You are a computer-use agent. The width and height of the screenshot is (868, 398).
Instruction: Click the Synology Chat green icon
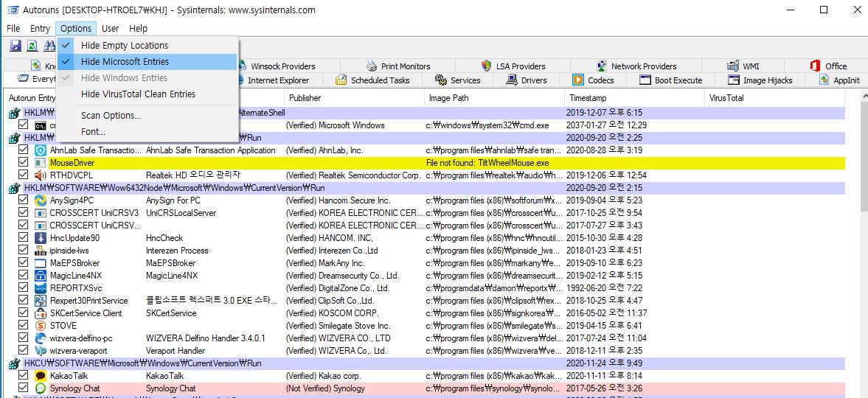click(41, 388)
